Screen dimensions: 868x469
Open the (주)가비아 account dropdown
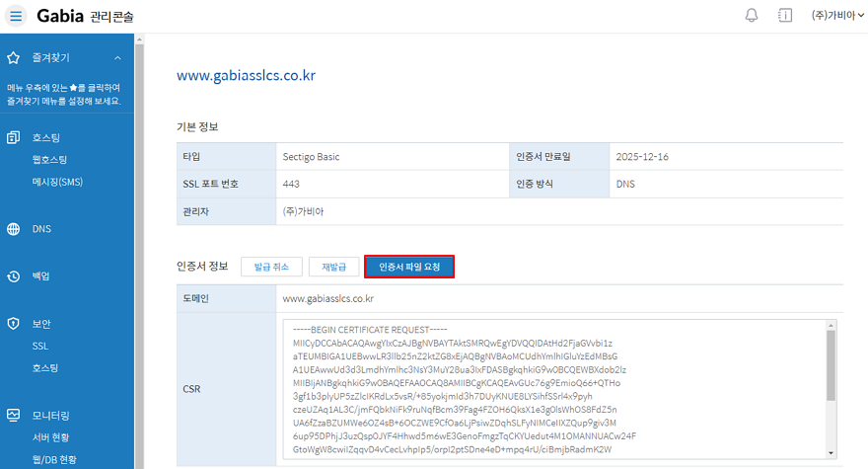click(837, 16)
